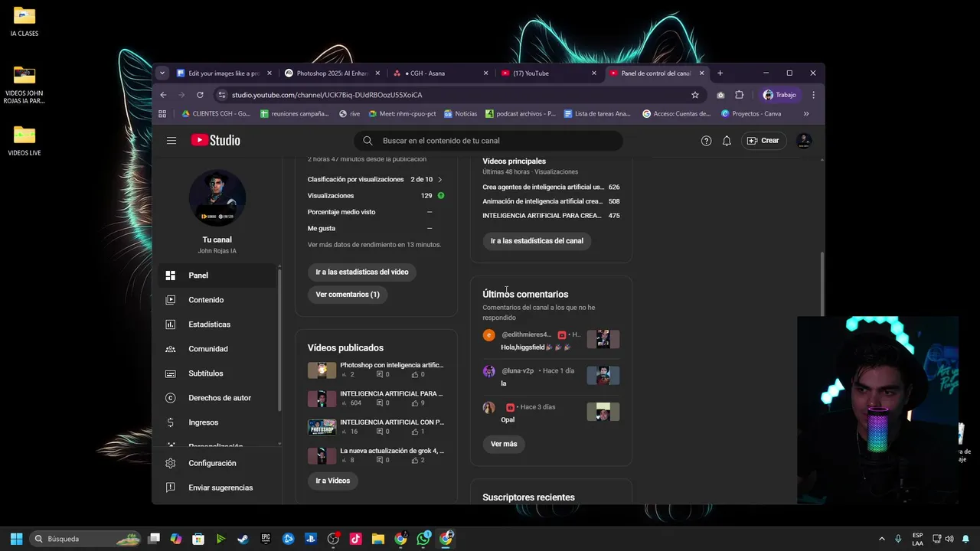Click the Opal commenter avatar
Screen dimensions: 980x551
coord(489,408)
